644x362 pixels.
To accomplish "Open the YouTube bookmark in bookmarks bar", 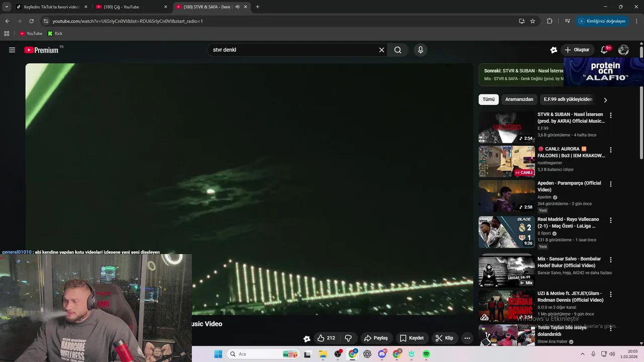I will [31, 34].
